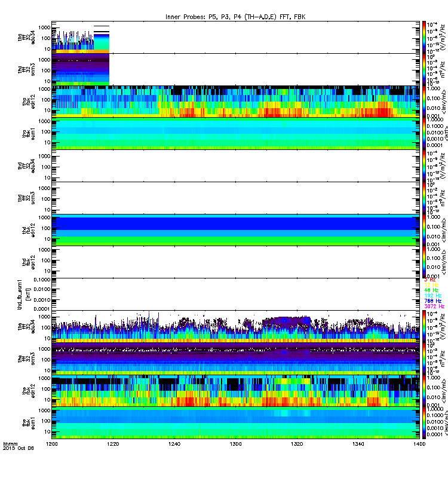Click the "the fff 32 edc34" panel label

pos(26,326)
